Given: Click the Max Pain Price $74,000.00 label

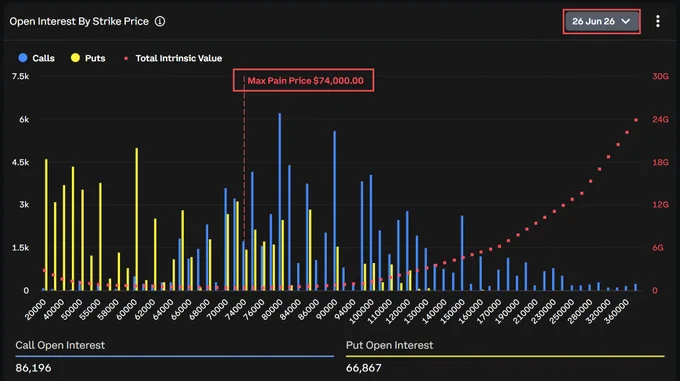Looking at the screenshot, I should click(x=305, y=81).
